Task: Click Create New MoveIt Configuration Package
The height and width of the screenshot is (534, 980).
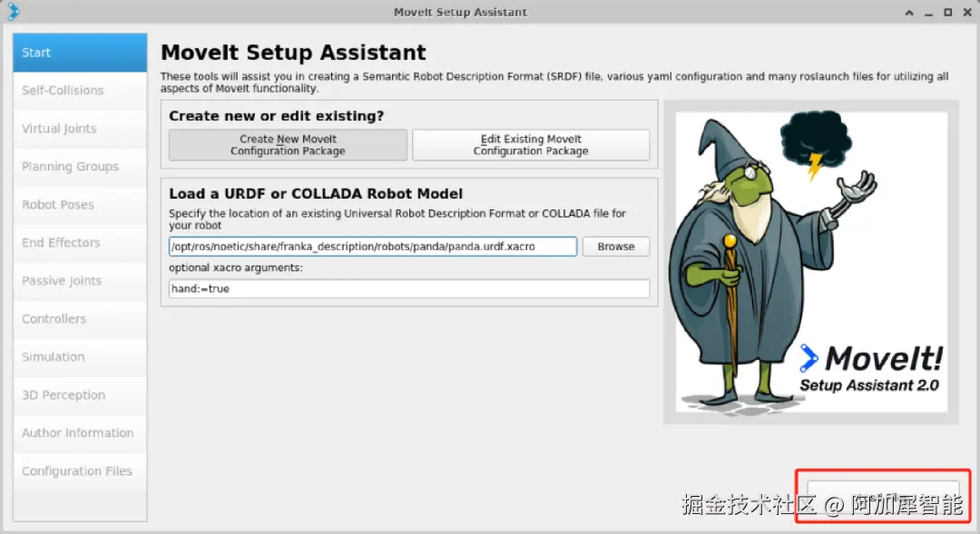Action: click(x=288, y=145)
